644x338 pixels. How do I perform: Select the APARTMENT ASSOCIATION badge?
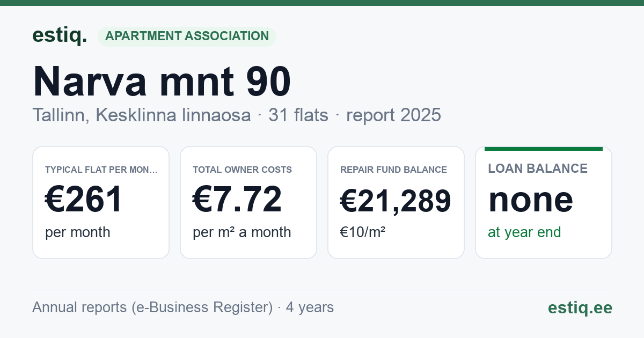coord(187,36)
